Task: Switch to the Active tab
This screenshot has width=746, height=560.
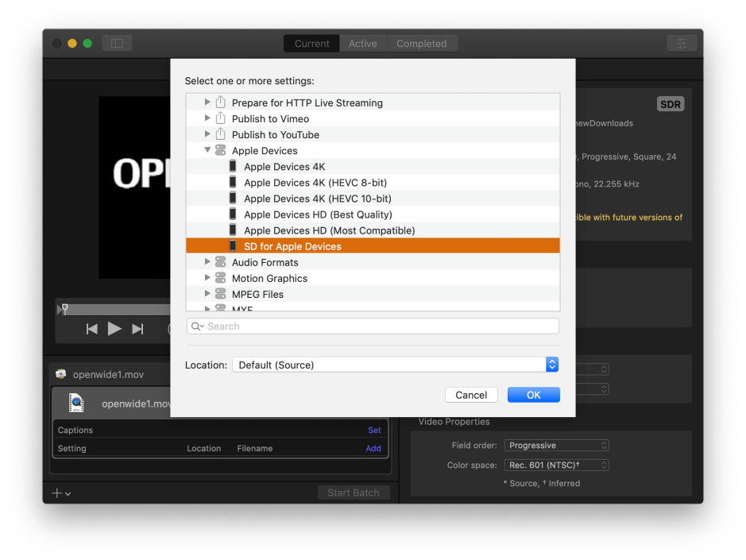Action: pyautogui.click(x=363, y=43)
